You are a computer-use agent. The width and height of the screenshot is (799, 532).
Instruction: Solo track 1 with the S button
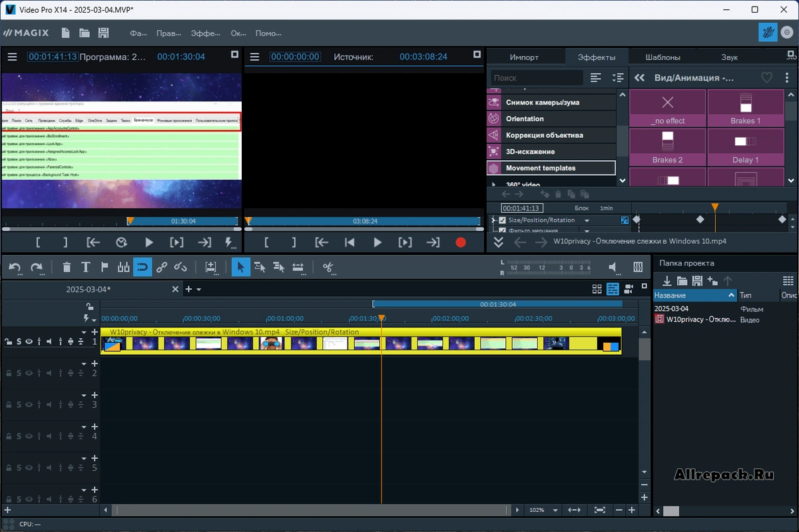pos(19,342)
